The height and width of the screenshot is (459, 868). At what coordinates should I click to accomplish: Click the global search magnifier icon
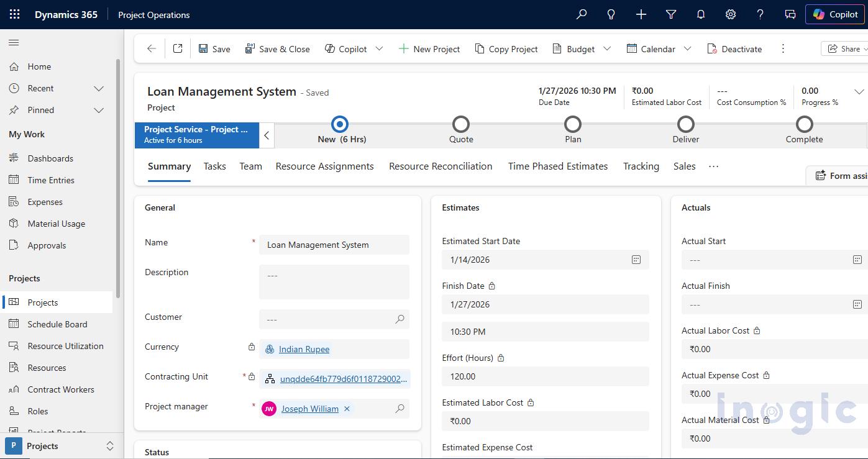click(x=581, y=14)
